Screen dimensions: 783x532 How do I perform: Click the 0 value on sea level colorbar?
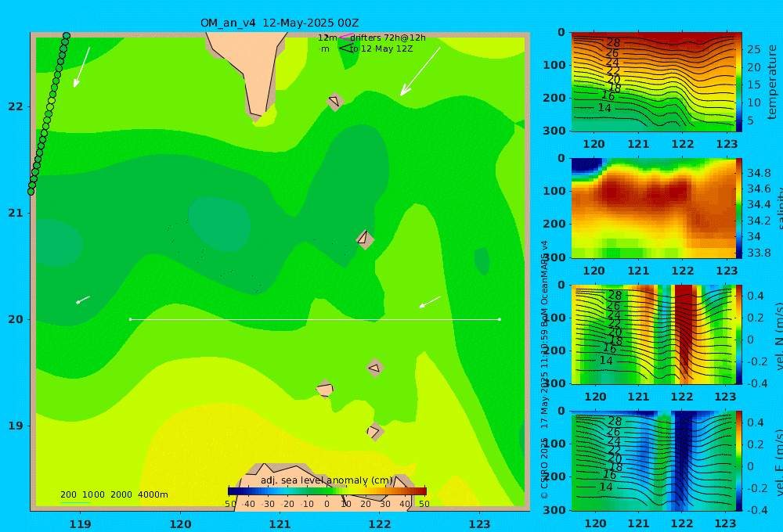click(327, 504)
